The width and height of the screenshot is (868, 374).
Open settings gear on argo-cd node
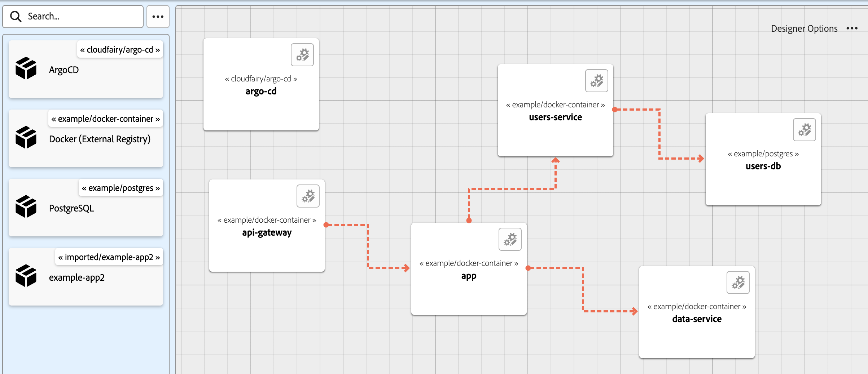click(302, 55)
